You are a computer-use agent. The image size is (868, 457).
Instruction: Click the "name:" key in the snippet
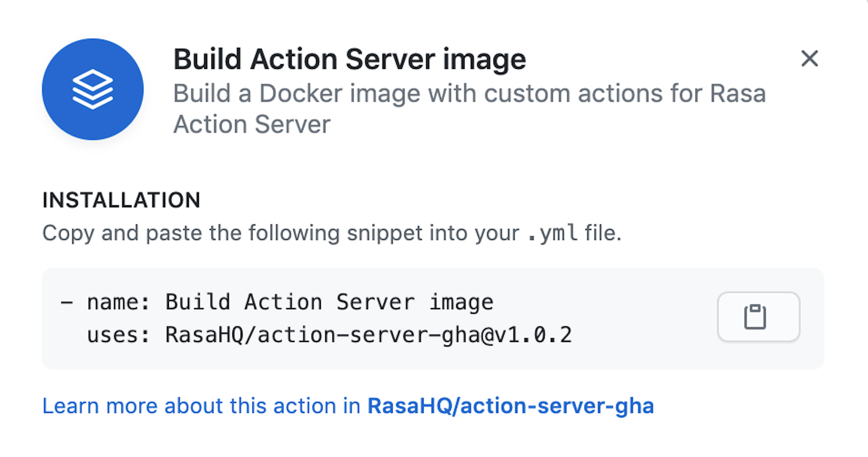coord(118,302)
